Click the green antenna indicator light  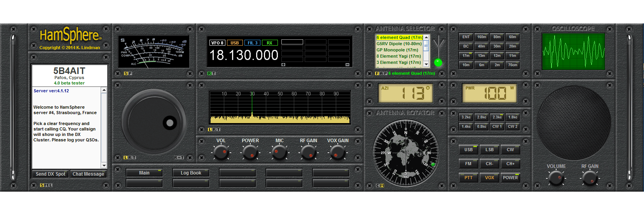[x=438, y=62]
